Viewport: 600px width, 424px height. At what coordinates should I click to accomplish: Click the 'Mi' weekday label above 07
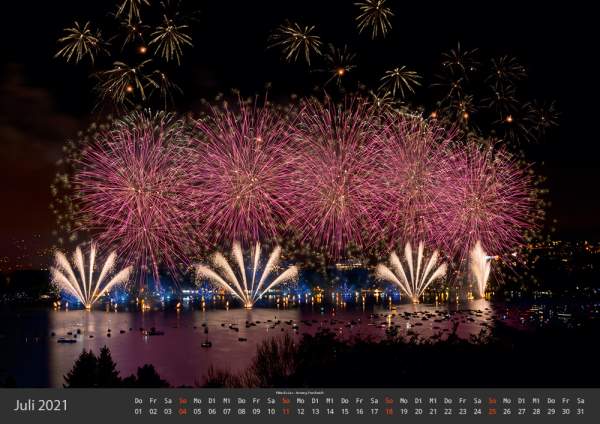point(227,401)
